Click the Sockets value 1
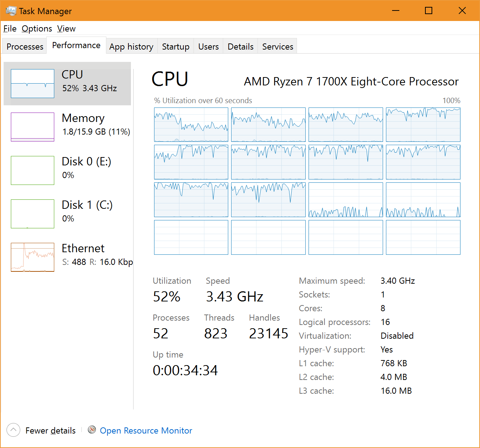 pyautogui.click(x=383, y=295)
